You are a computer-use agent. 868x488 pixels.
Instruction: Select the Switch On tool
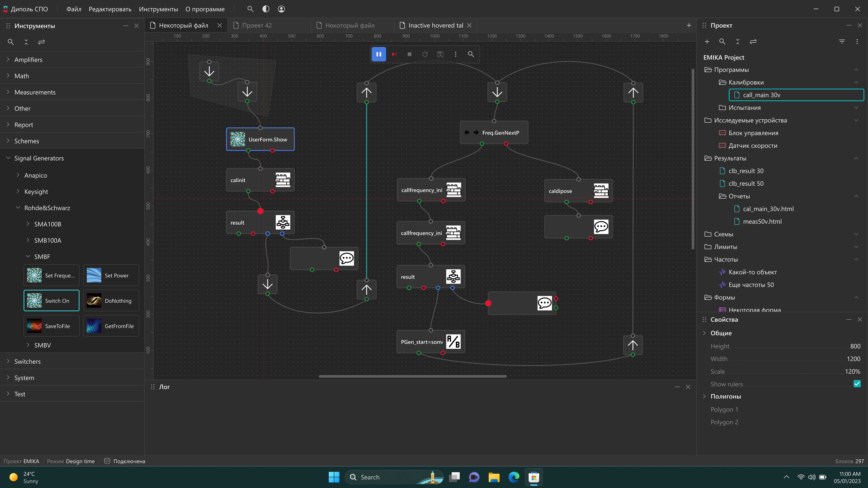tap(52, 301)
